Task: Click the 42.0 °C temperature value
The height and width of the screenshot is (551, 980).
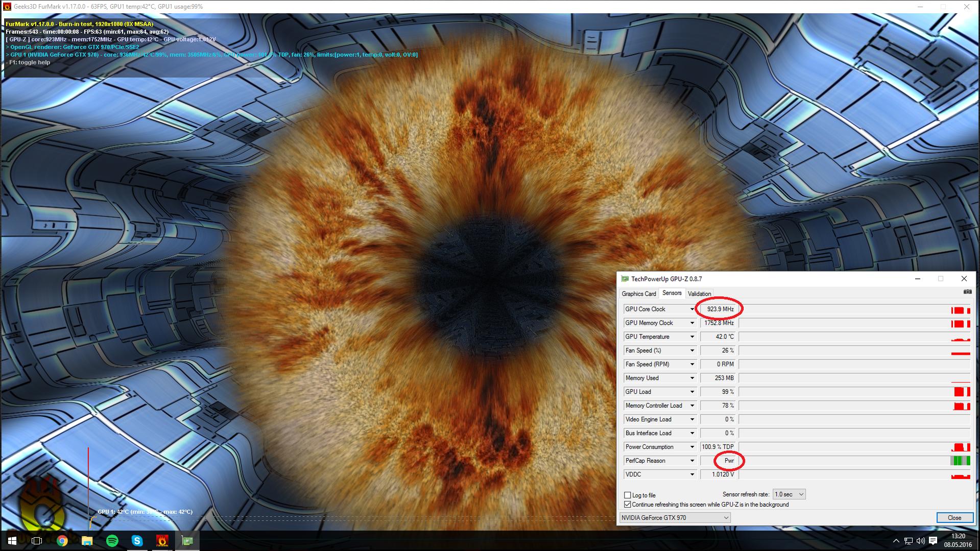Action: (718, 337)
